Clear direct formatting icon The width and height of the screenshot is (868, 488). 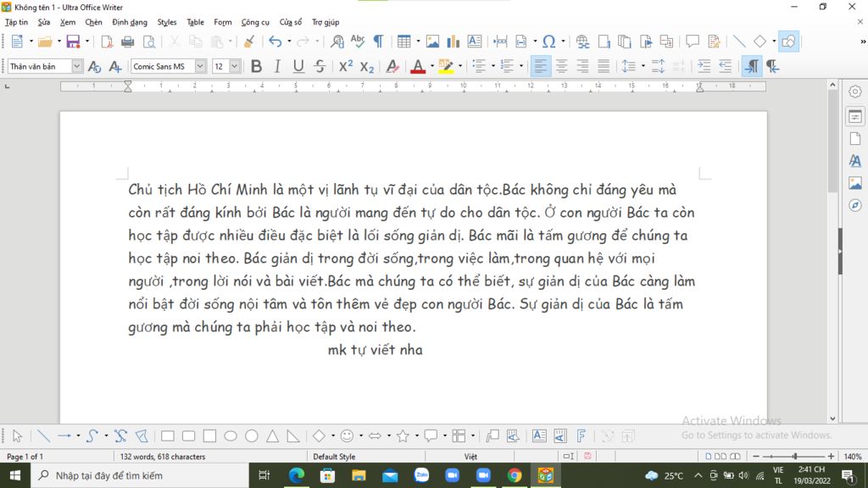(392, 66)
